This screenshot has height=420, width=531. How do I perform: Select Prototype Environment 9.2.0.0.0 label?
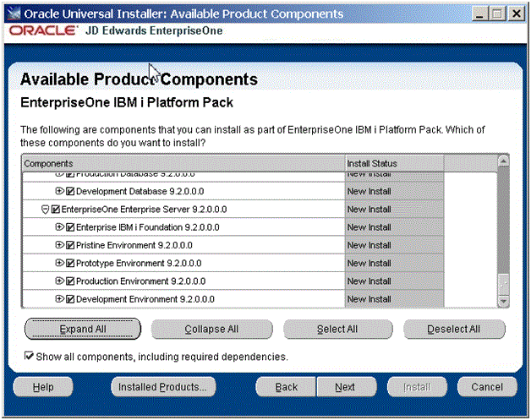coord(139,263)
